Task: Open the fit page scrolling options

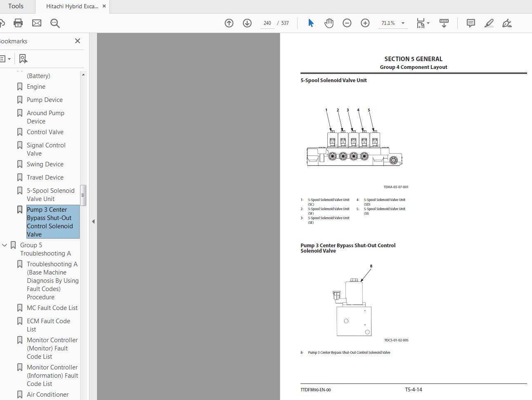Action: (x=423, y=23)
